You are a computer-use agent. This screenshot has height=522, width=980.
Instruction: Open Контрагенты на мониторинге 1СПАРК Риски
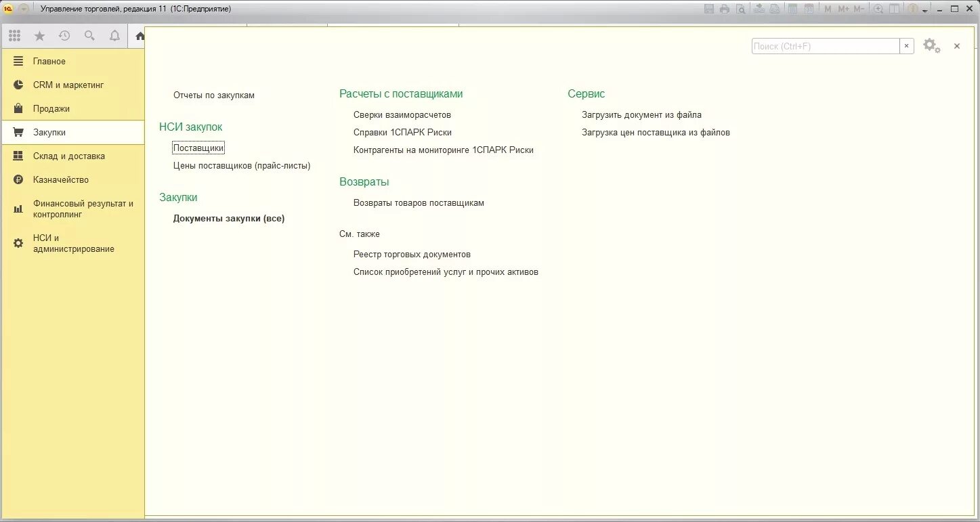click(x=444, y=150)
